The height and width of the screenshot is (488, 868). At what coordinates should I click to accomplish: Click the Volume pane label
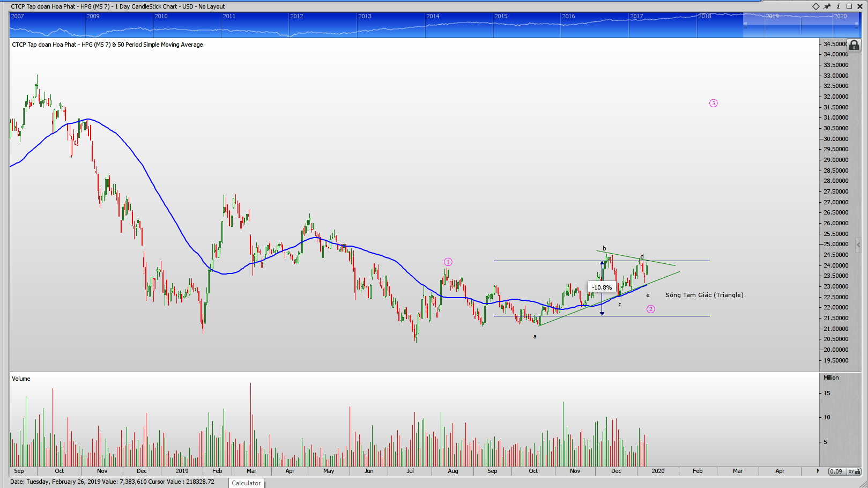click(21, 379)
